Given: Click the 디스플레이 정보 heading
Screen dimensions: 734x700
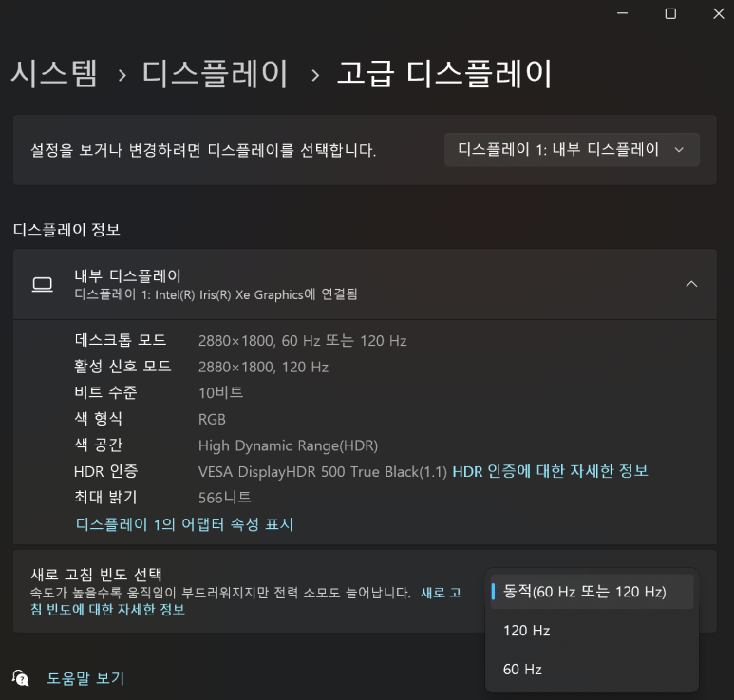Looking at the screenshot, I should coord(66,230).
